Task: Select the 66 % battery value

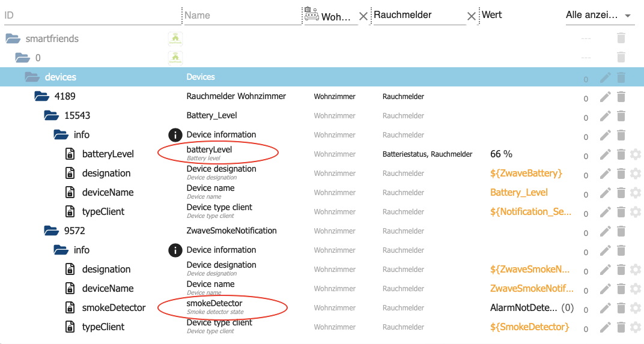Action: click(x=501, y=154)
